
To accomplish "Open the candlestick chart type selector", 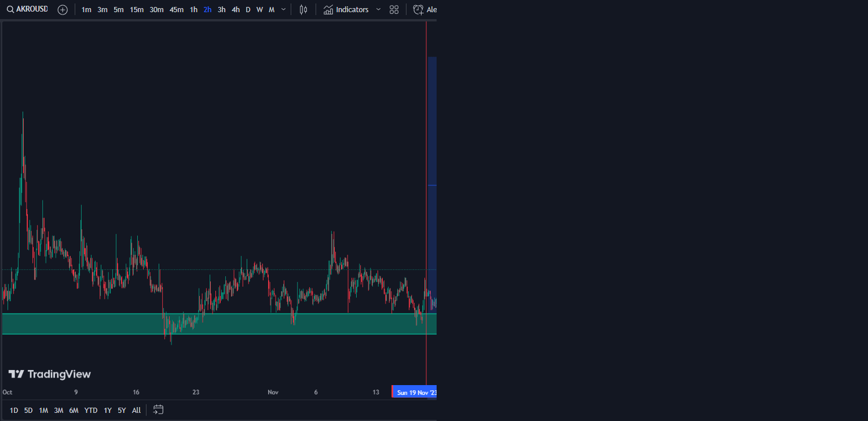I will tap(303, 10).
